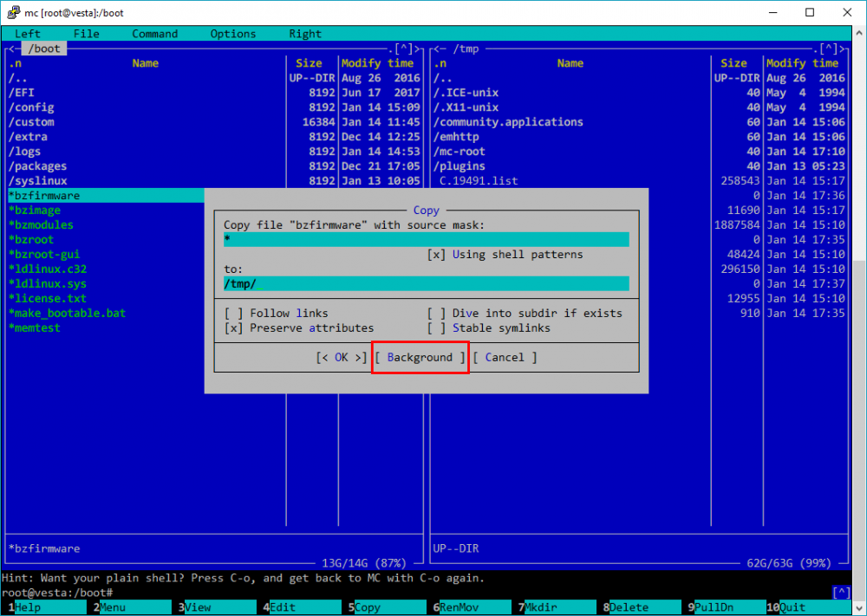Click the Background button in Copy dialog
867x616 pixels.
click(x=420, y=358)
